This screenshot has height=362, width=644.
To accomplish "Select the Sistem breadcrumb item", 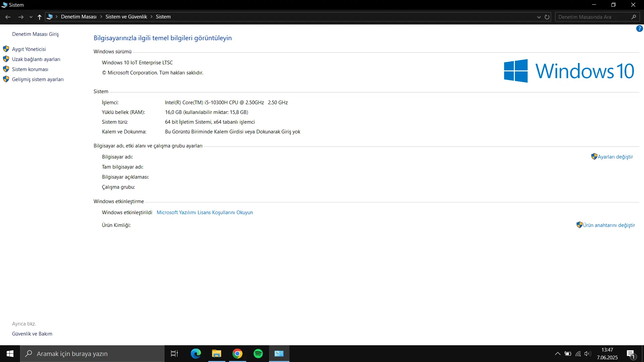I will [163, 17].
